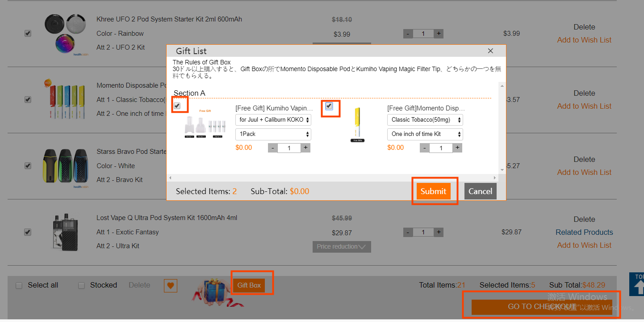Open the 'for Juul + Caliburn KOKO' dropdown
Screen dimensions: 644x322
point(273,120)
